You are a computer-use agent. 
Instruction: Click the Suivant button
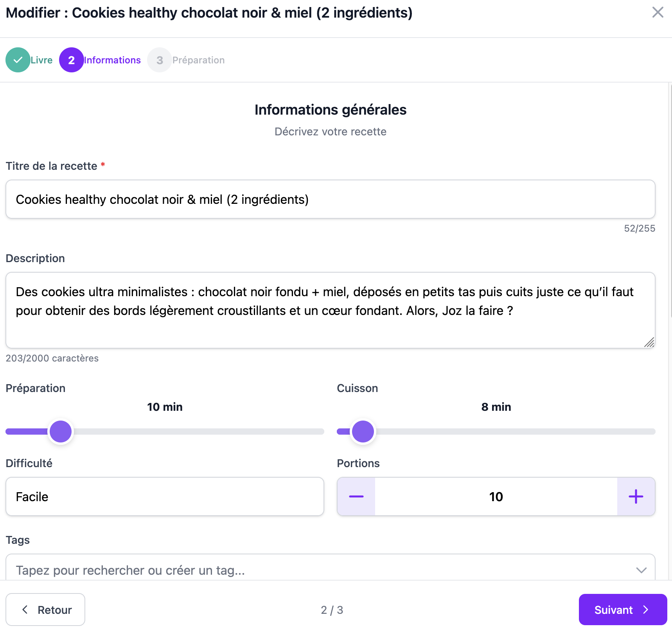pos(622,610)
